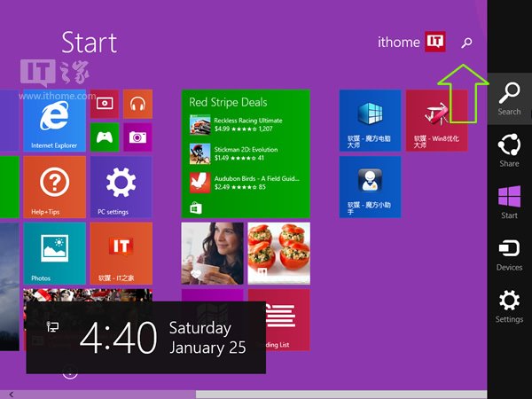The width and height of the screenshot is (532, 399).
Task: Open the Camera tile
Action: tap(137, 137)
